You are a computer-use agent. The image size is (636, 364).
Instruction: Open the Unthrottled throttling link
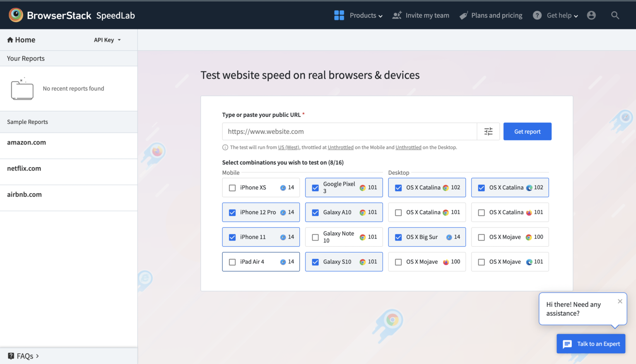click(x=340, y=147)
